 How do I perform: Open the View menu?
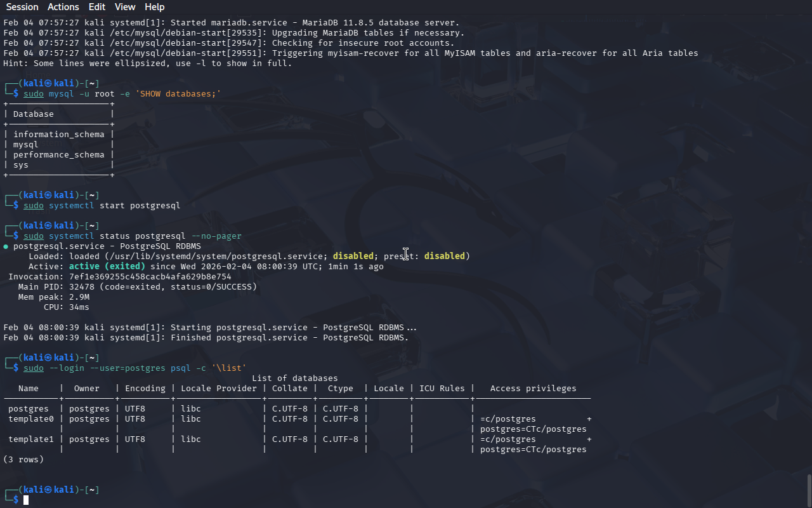click(125, 7)
